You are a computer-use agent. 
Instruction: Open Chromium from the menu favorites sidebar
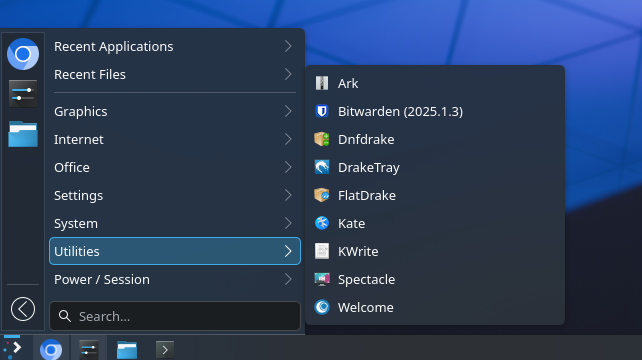coord(23,54)
